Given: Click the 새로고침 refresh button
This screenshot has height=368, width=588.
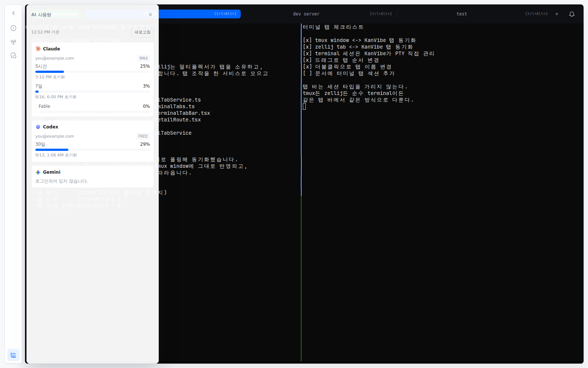Looking at the screenshot, I should coord(142,32).
